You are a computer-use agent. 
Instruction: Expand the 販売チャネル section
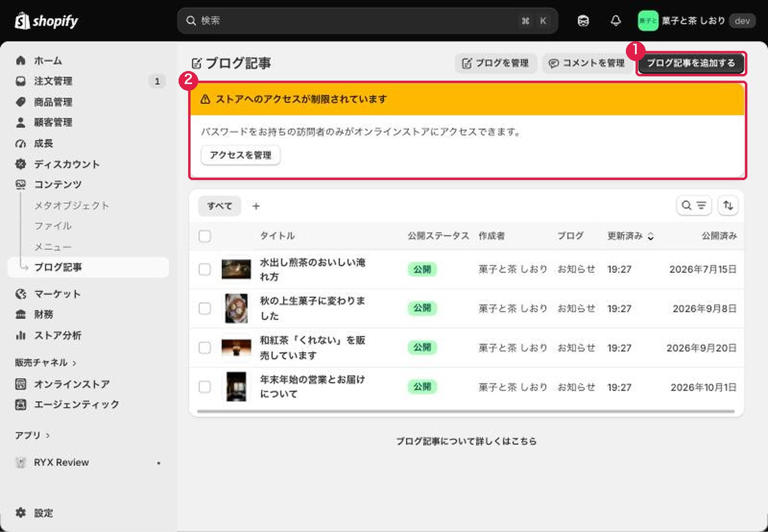click(46, 363)
